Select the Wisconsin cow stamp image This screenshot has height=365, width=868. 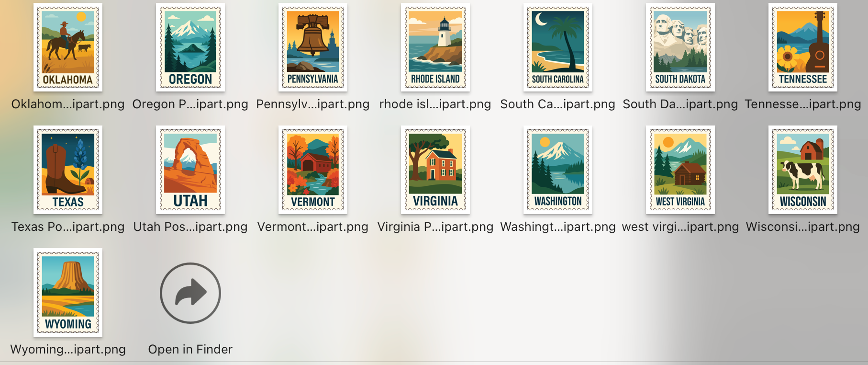coord(803,170)
